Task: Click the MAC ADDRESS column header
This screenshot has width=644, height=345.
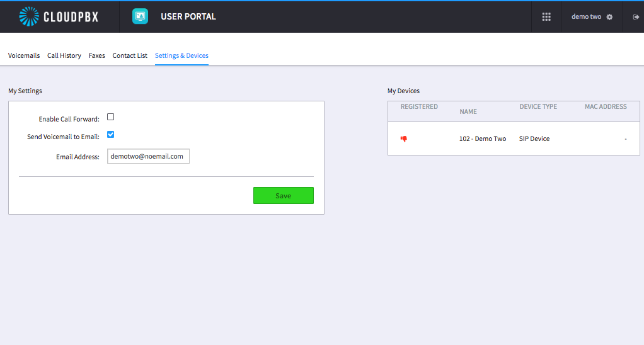Action: 606,106
